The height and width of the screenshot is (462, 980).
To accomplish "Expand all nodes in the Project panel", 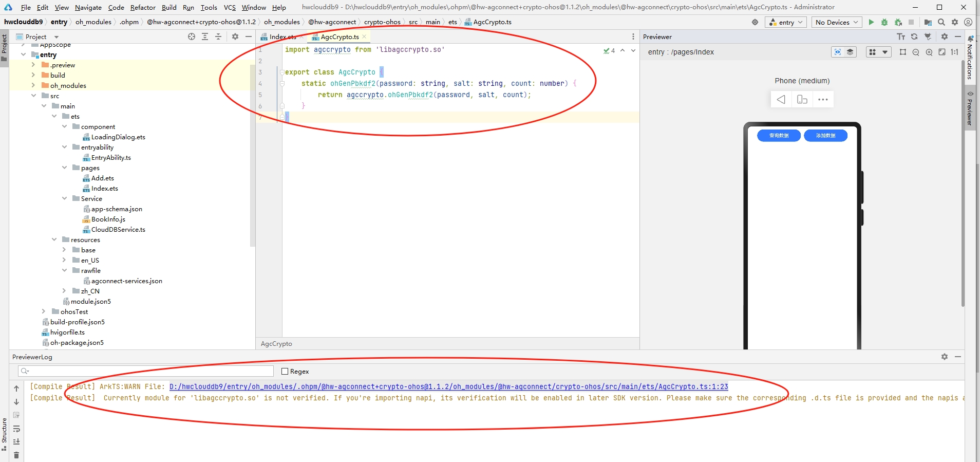I will point(205,36).
